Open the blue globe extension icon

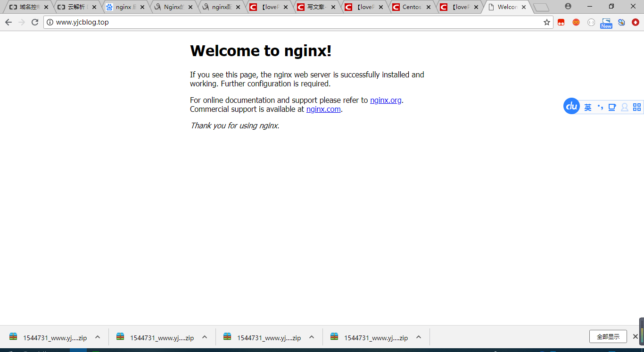(621, 22)
